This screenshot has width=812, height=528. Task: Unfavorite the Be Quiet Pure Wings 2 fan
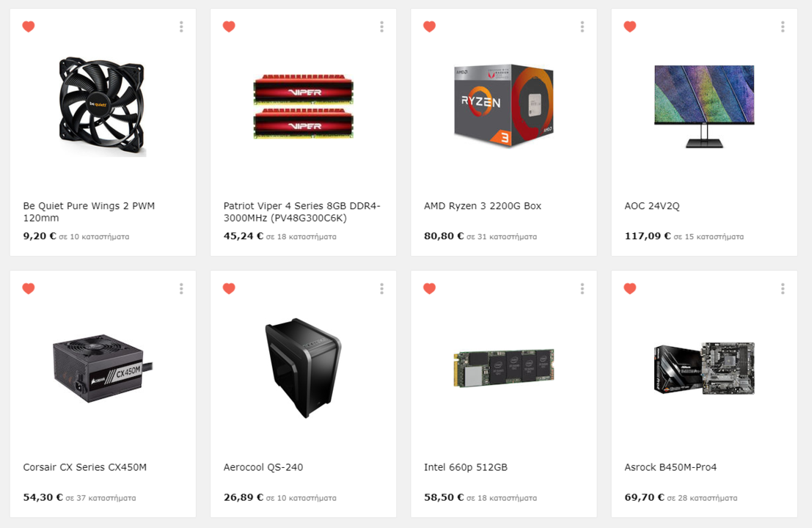[29, 26]
